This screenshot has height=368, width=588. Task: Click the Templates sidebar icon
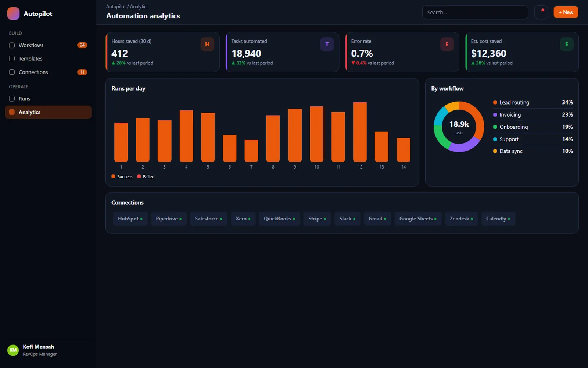[x=12, y=59]
